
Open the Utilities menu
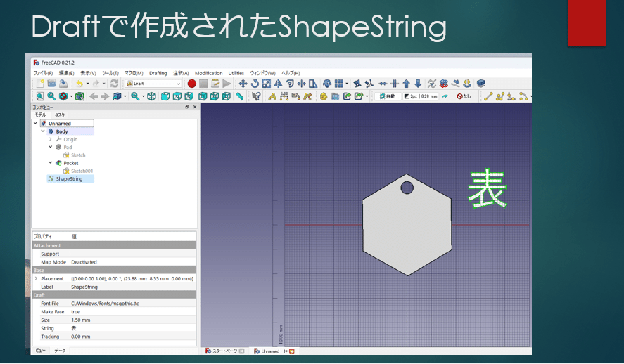pyautogui.click(x=236, y=73)
